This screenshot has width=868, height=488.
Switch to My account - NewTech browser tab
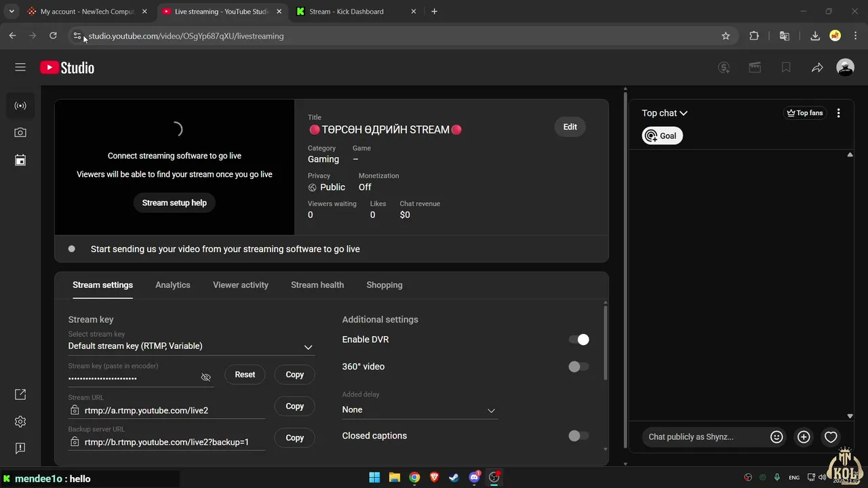pyautogui.click(x=86, y=12)
